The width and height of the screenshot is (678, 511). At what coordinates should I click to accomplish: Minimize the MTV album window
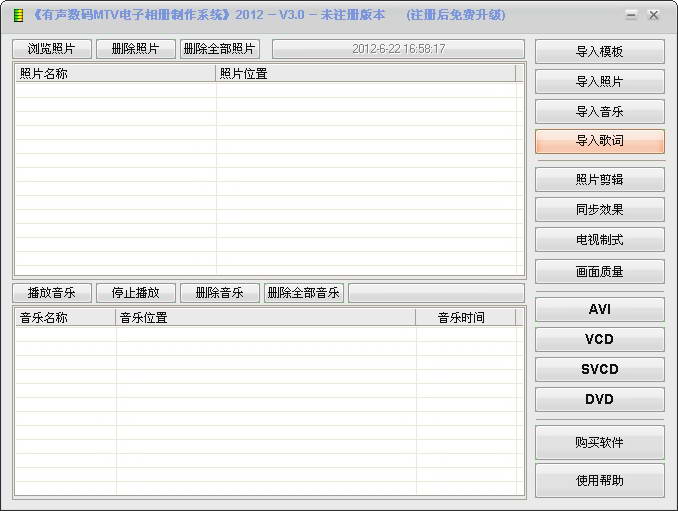631,16
